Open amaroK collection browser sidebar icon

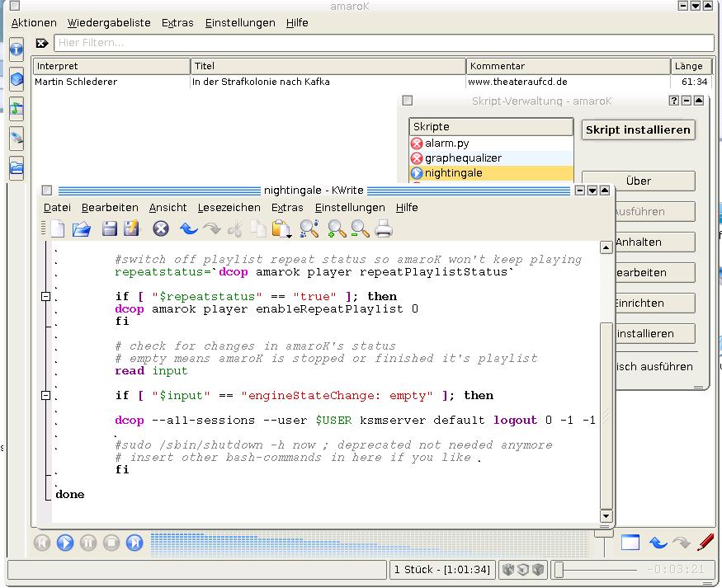[17, 79]
